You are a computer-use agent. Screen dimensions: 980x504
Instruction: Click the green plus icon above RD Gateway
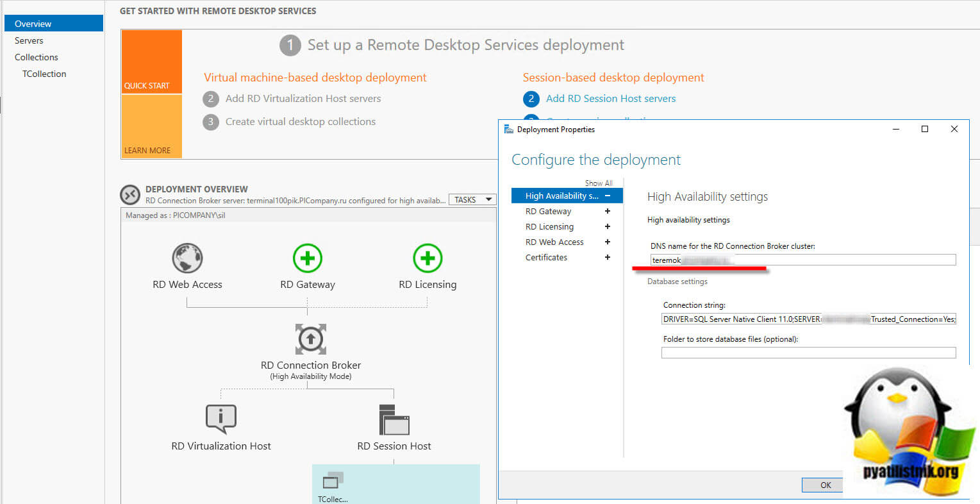point(308,257)
